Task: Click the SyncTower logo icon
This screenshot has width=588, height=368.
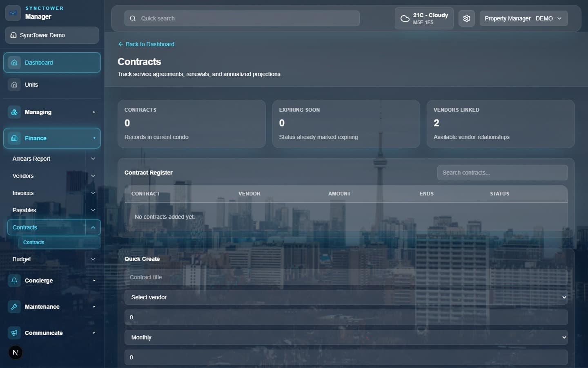Action: [13, 13]
